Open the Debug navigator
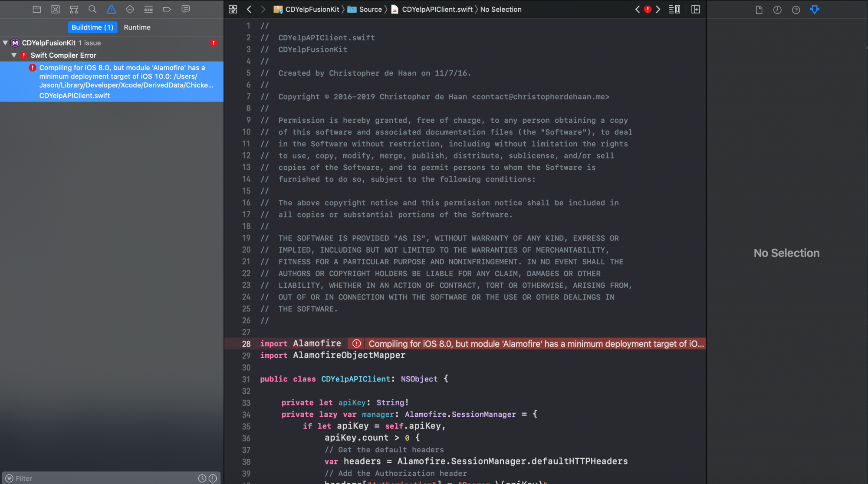The image size is (868, 484). pos(148,9)
